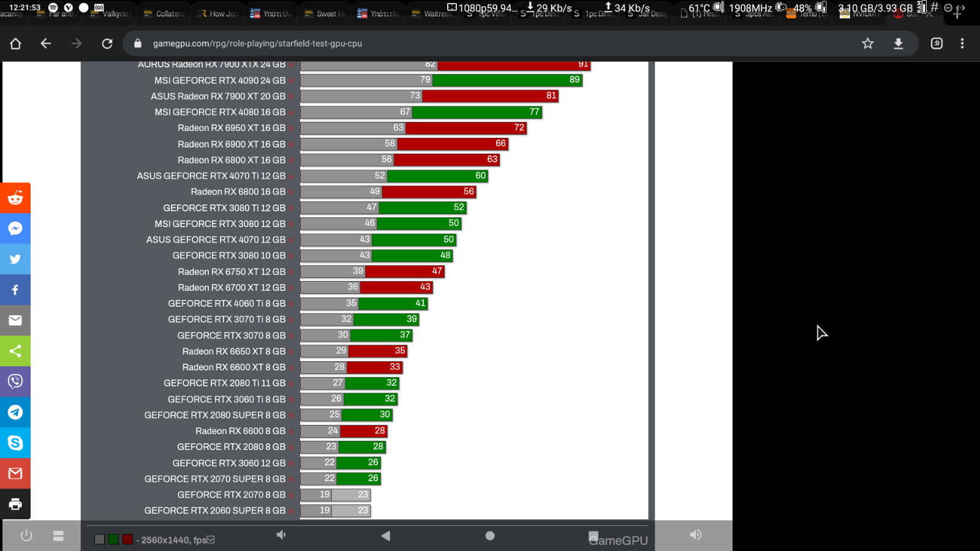Share the page on Facebook
The width and height of the screenshot is (980, 551).
coord(15,290)
